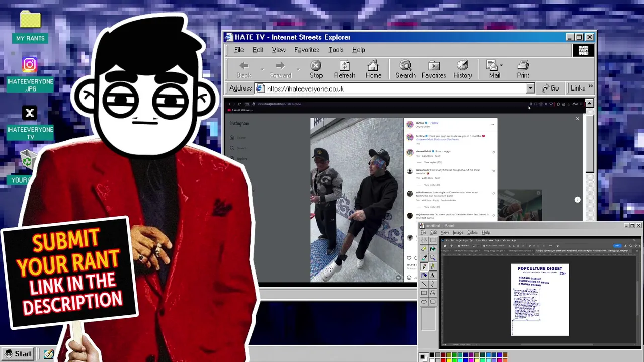The image size is (644, 362).
Task: Print the page with the Print icon
Action: pos(523,70)
